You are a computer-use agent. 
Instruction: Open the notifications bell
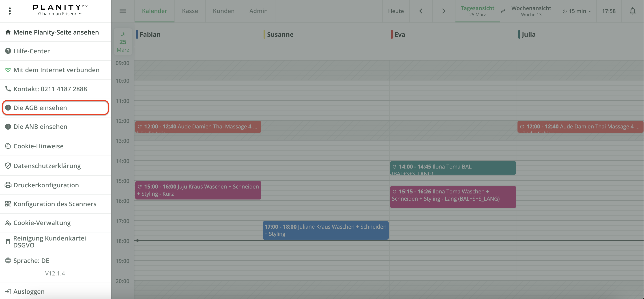point(633,11)
